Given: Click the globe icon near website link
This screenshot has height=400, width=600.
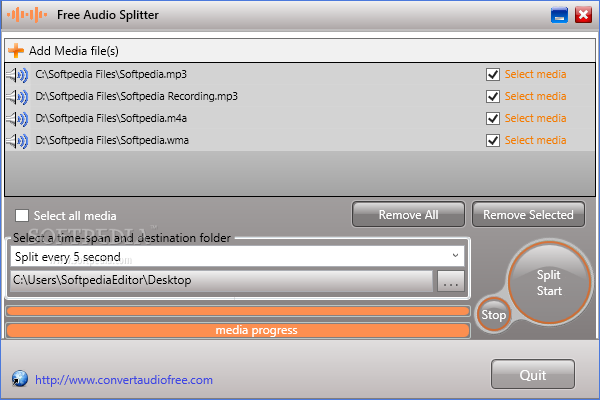Looking at the screenshot, I should [x=20, y=379].
